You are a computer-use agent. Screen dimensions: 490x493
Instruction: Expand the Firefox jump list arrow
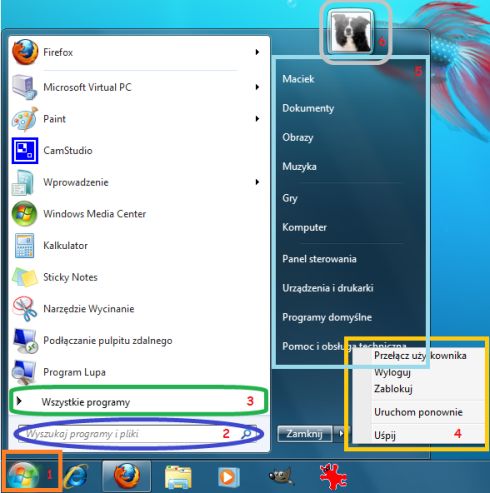[x=257, y=52]
